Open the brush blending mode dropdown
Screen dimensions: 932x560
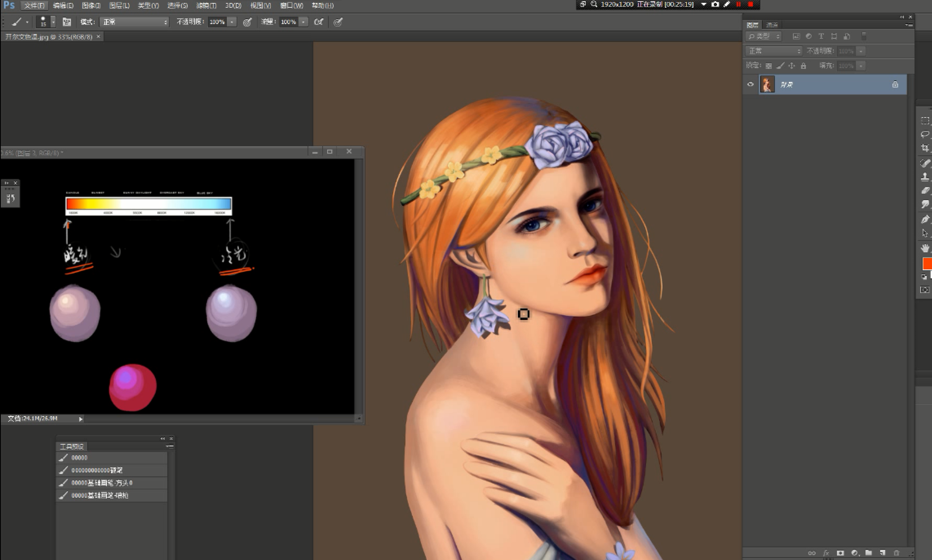coord(134,22)
